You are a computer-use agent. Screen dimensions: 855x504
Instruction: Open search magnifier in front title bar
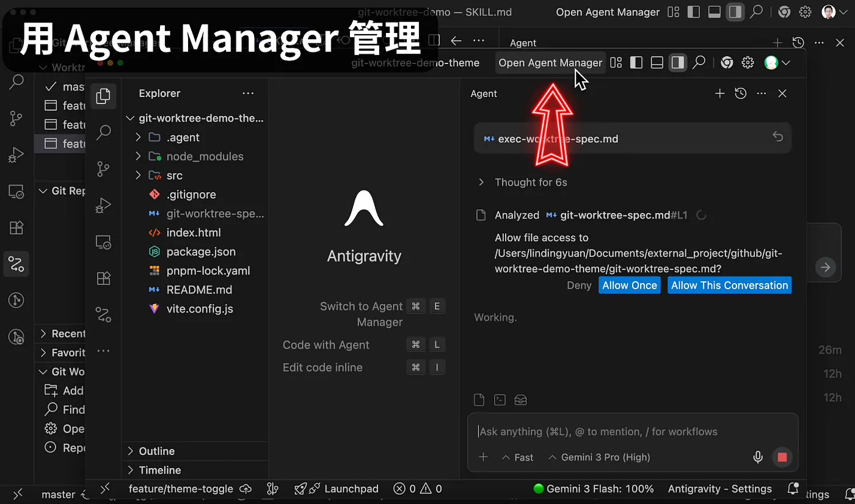(699, 62)
